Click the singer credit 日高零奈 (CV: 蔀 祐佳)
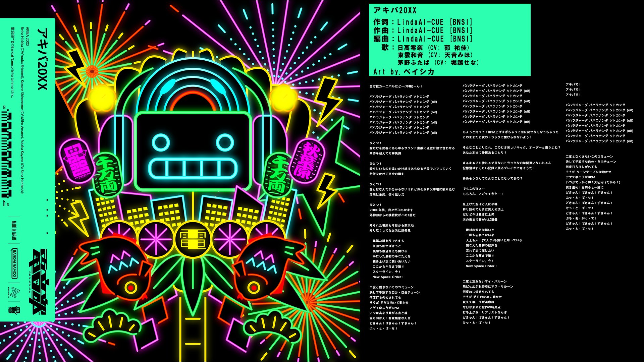Viewport: 644px width, 362px height. coord(434,48)
